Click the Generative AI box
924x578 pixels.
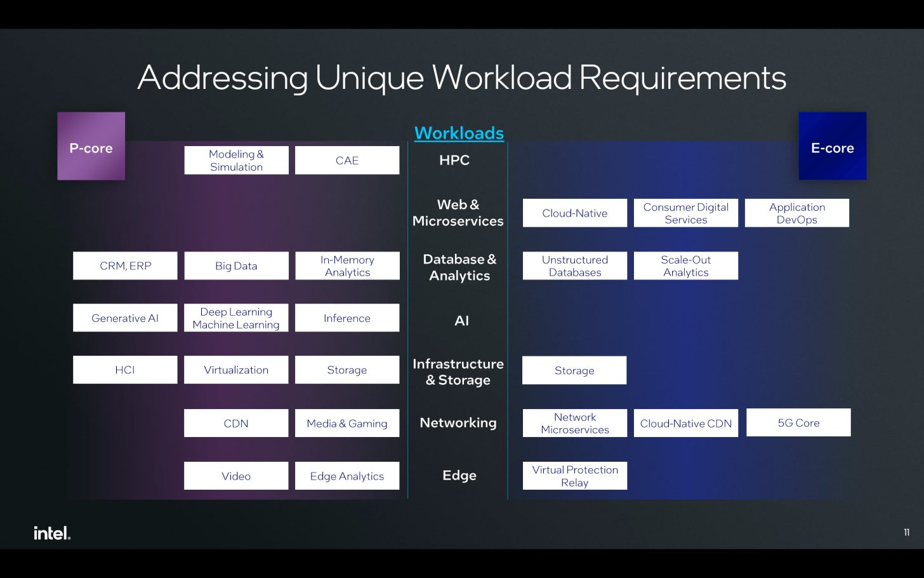point(125,318)
